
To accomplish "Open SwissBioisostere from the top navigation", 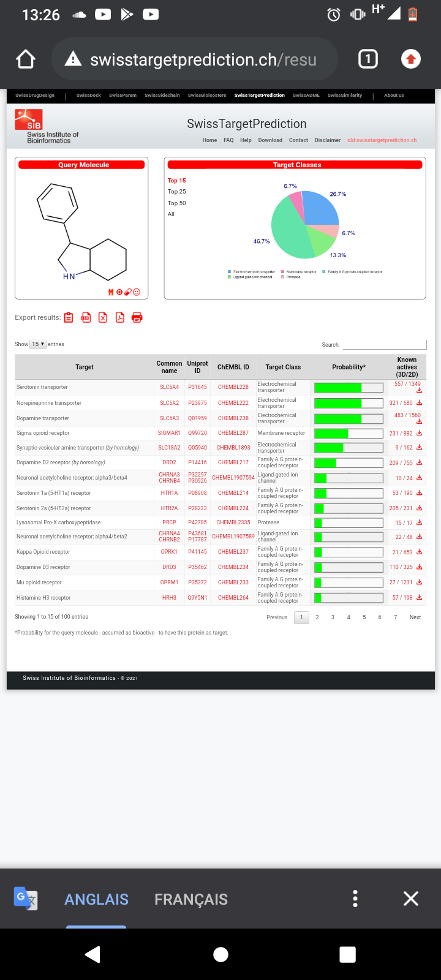I will click(207, 96).
